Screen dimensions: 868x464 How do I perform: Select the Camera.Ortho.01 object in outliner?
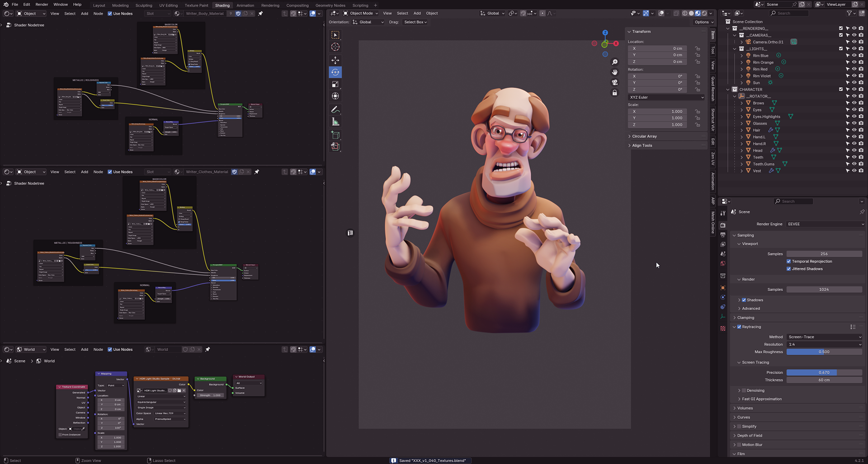coord(768,42)
